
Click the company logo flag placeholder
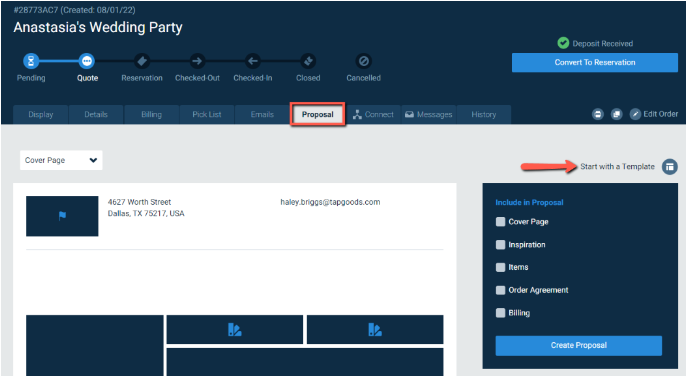(x=62, y=216)
